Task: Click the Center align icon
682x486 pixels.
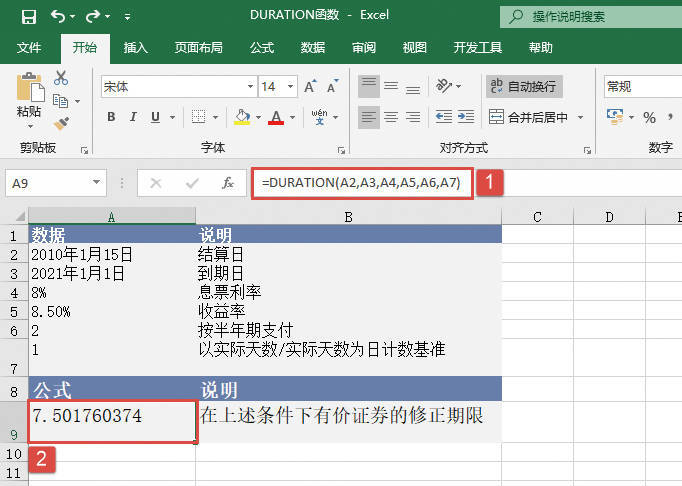Action: coord(391,117)
